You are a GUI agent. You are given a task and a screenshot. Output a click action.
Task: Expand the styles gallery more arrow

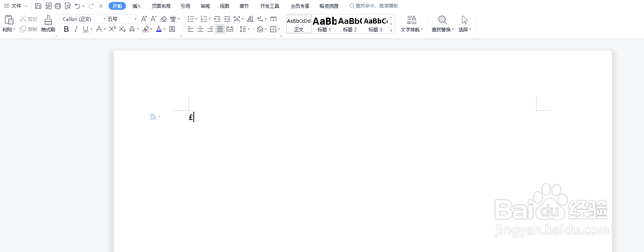pyautogui.click(x=391, y=30)
